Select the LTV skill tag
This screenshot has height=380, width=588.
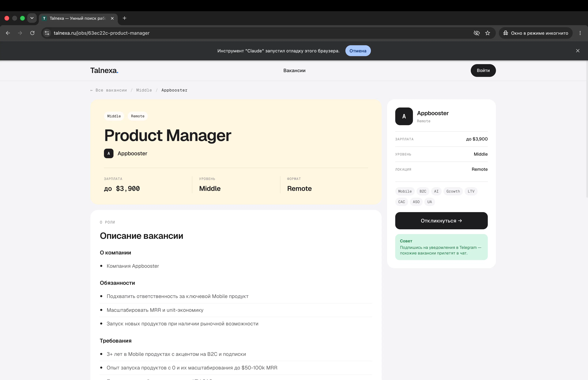pyautogui.click(x=471, y=191)
